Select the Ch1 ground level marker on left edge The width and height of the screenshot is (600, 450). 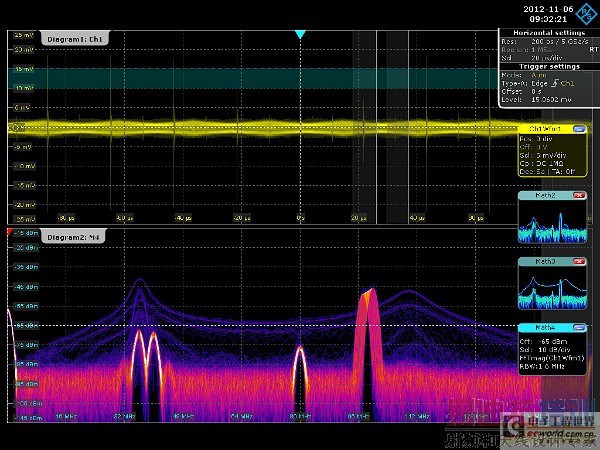15,127
